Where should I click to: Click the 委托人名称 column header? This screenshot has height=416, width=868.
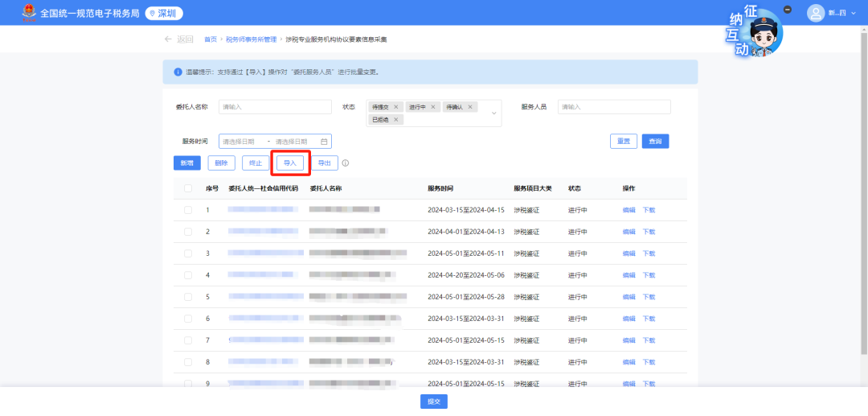[326, 188]
